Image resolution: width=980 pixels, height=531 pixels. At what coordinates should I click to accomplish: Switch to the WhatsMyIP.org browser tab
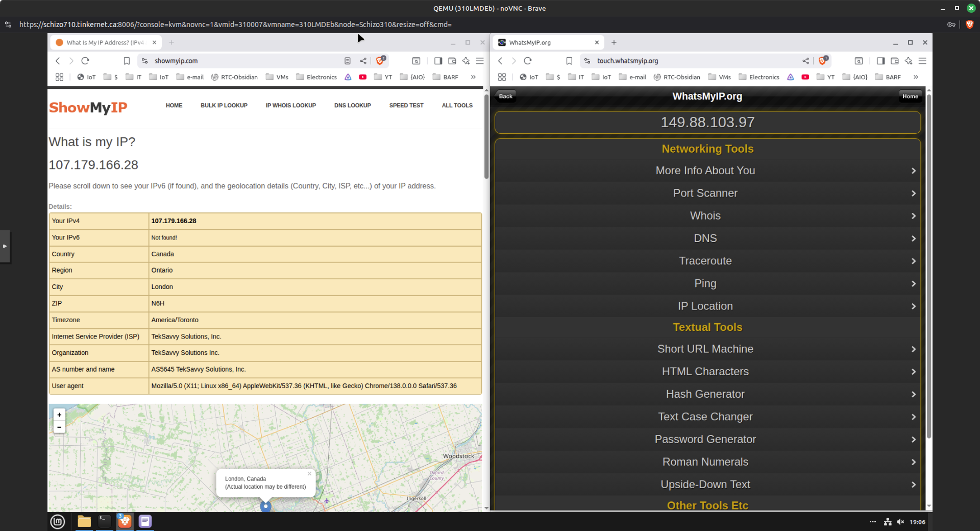[546, 42]
